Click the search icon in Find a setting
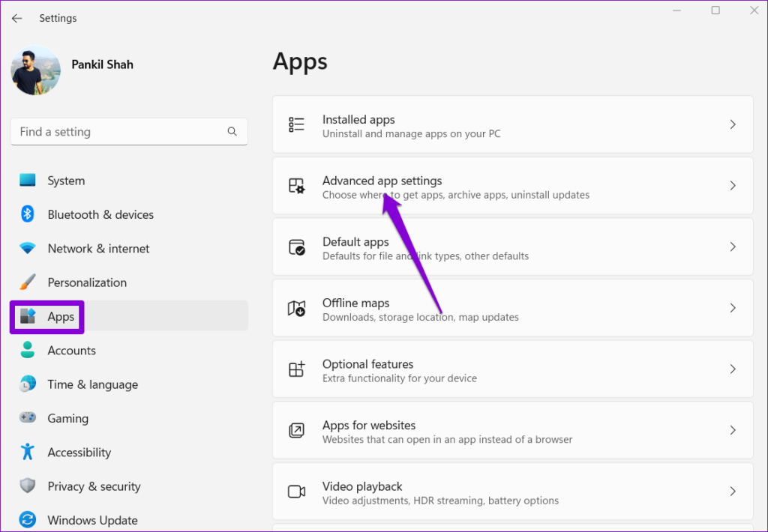The image size is (768, 532). coord(232,131)
